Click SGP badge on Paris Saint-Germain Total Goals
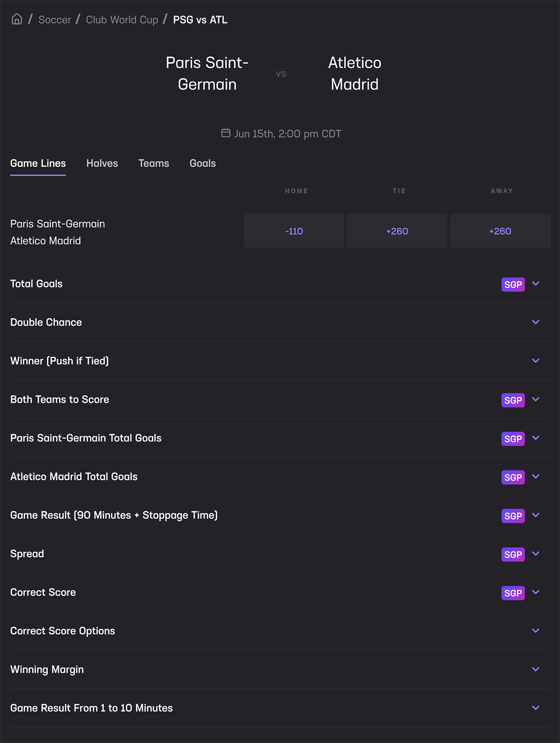560x743 pixels. click(513, 439)
